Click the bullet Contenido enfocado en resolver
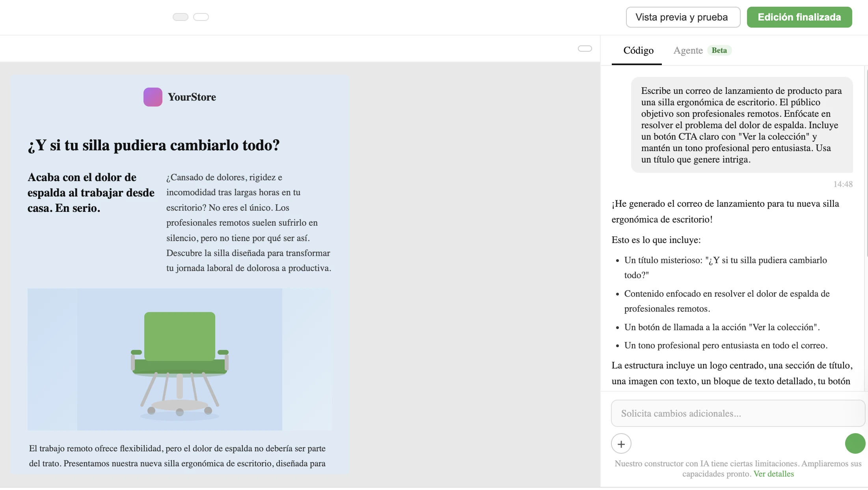This screenshot has height=490, width=868. (727, 301)
